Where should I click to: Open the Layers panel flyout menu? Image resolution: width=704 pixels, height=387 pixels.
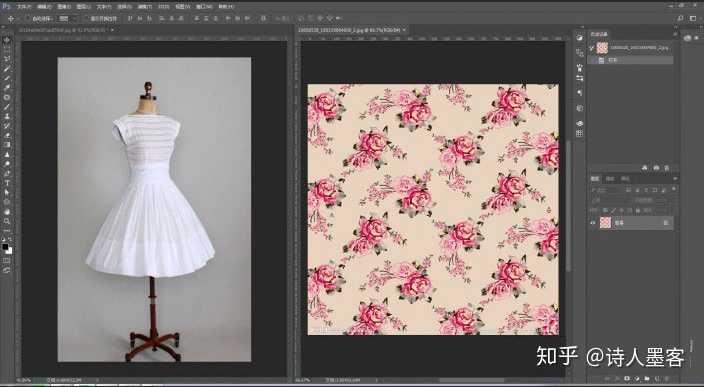(x=674, y=179)
